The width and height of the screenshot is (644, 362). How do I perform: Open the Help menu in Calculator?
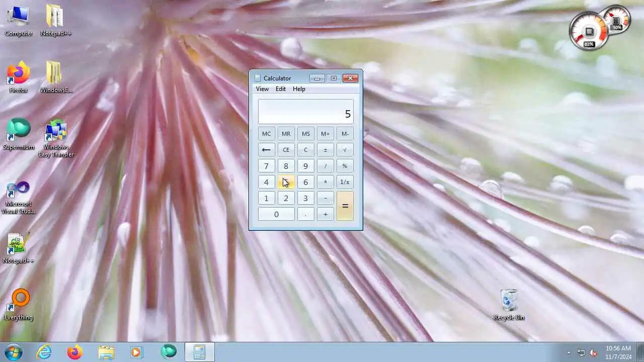299,89
